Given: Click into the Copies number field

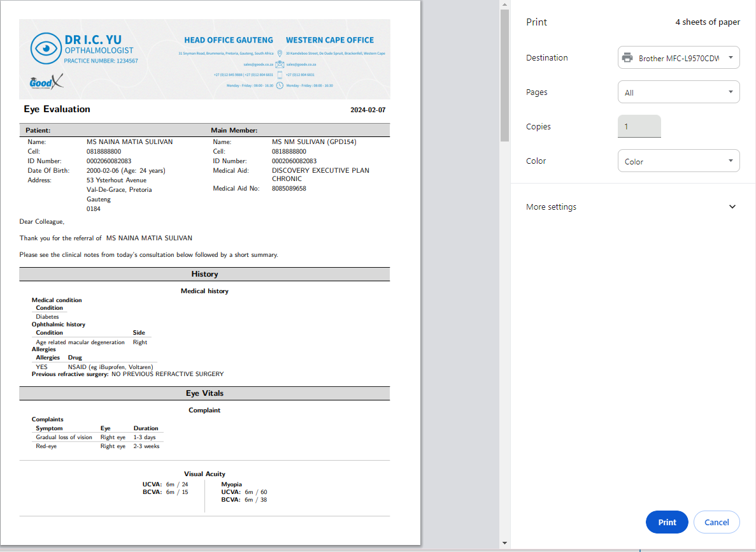Looking at the screenshot, I should [639, 126].
